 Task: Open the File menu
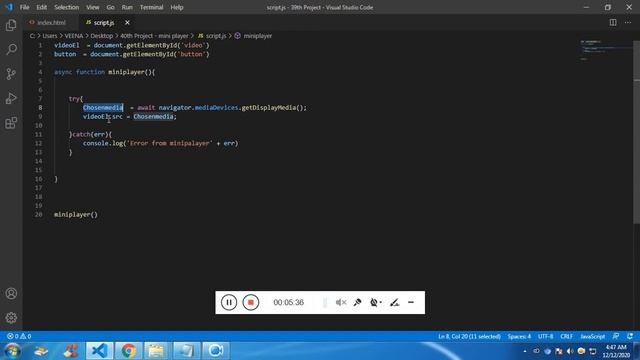click(x=24, y=7)
